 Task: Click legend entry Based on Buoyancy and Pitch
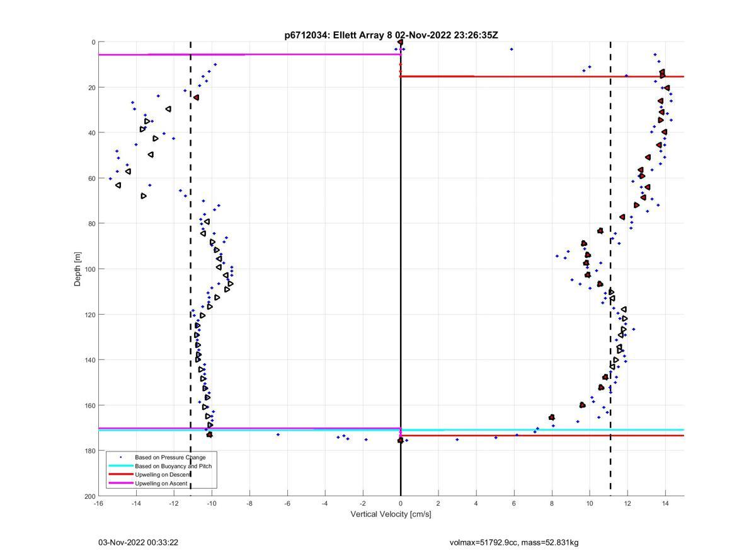(x=173, y=466)
